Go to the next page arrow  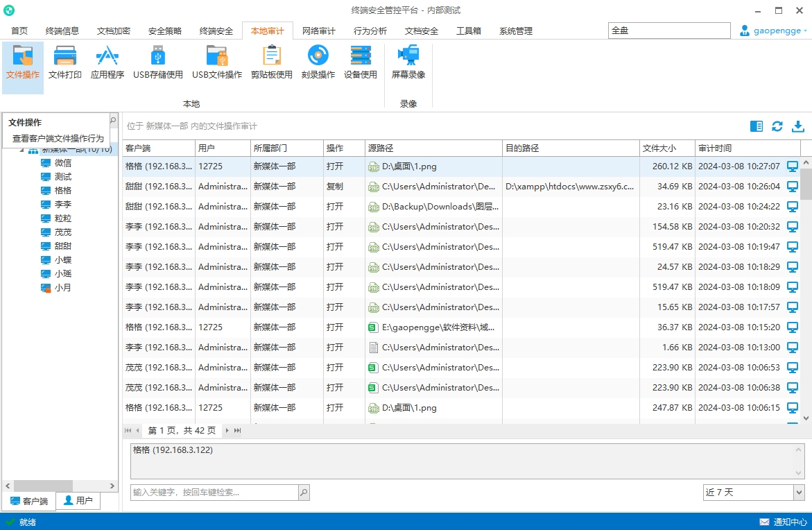(x=227, y=431)
